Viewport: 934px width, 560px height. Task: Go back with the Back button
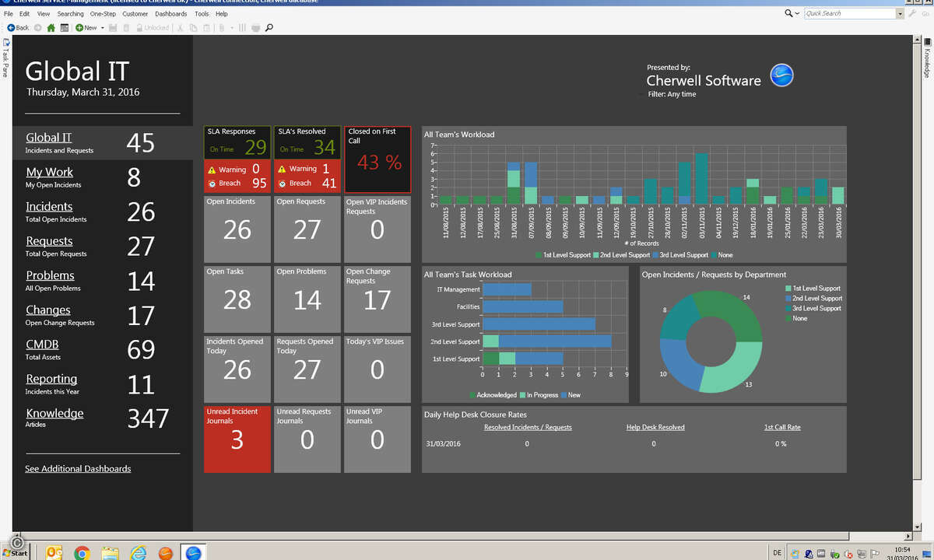point(16,27)
